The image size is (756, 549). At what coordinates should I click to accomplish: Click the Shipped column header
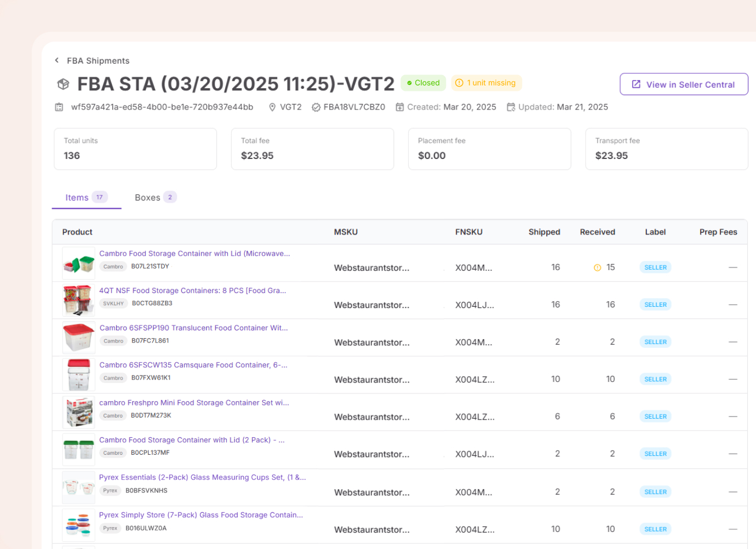pyautogui.click(x=544, y=232)
